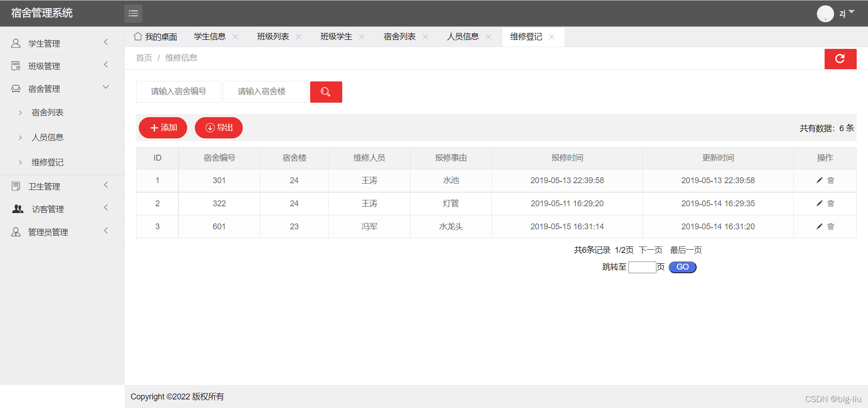Edit repair record for dorm 301
The height and width of the screenshot is (408, 868).
pyautogui.click(x=819, y=180)
